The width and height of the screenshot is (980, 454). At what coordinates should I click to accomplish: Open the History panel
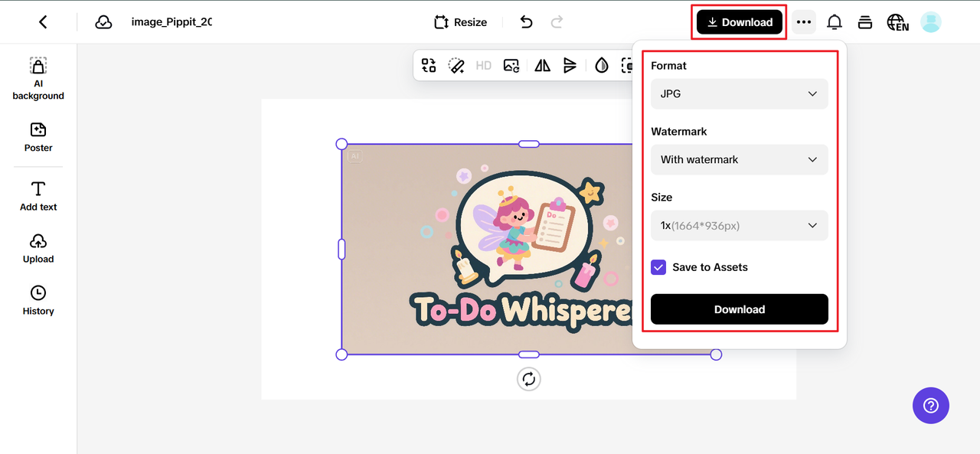coord(38,300)
